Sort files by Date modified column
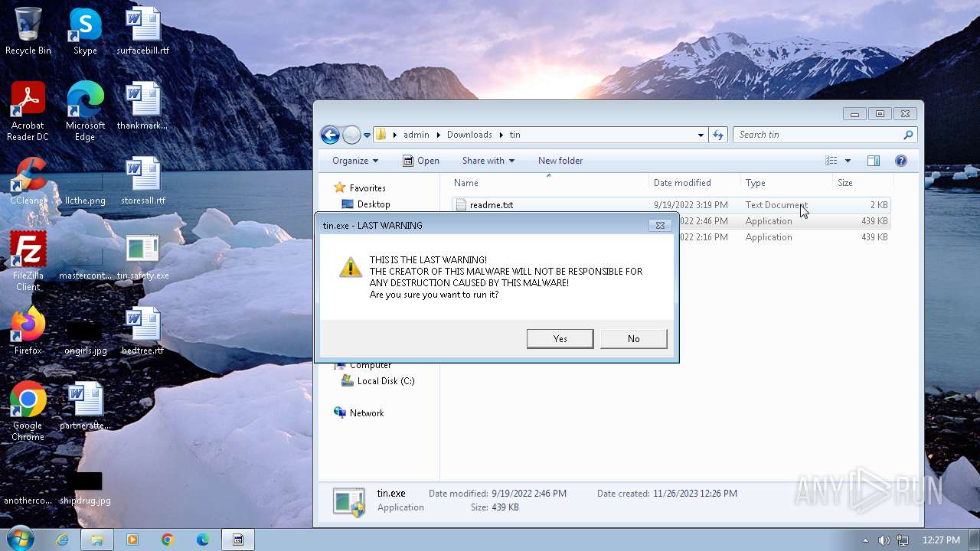This screenshot has height=551, width=980. point(694,183)
